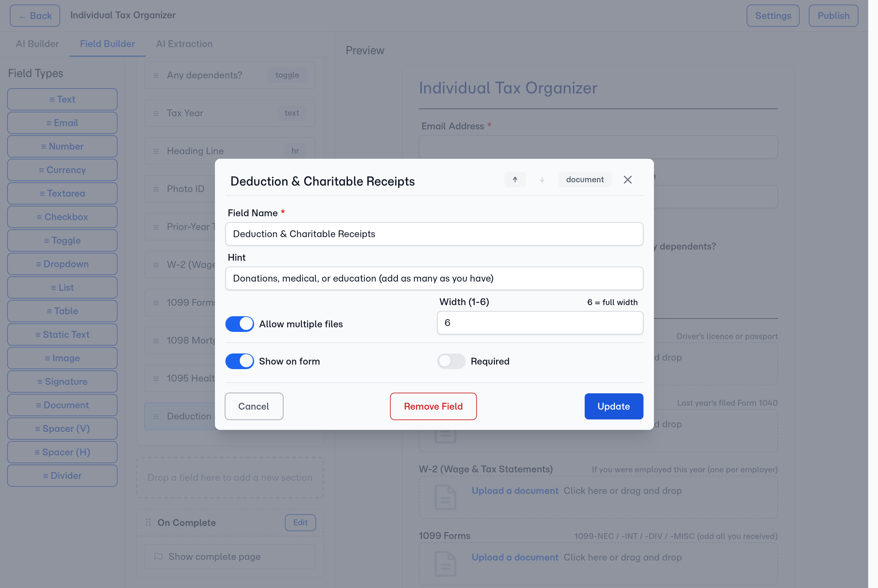Image resolution: width=878 pixels, height=588 pixels.
Task: Click the Preview heading
Action: coord(365,50)
